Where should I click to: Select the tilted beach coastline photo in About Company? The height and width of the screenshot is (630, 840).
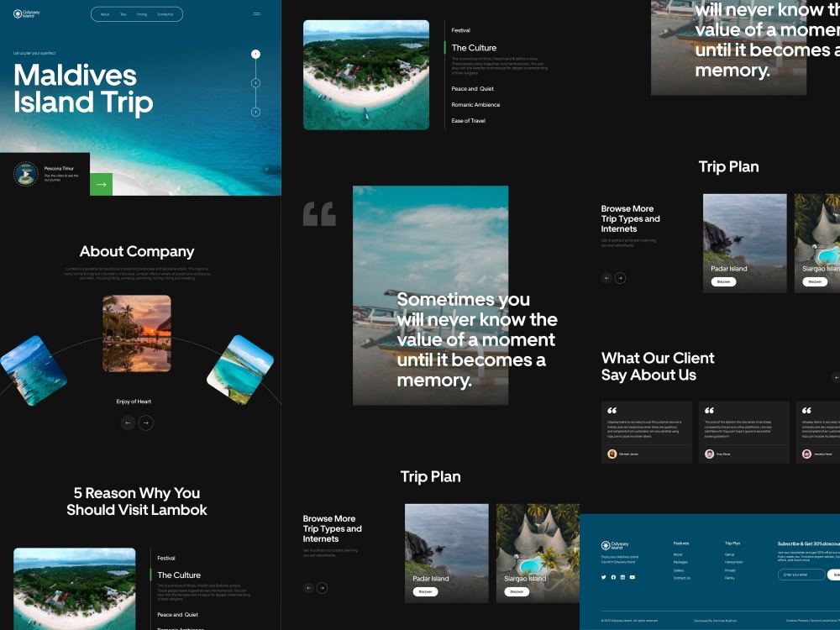[240, 370]
